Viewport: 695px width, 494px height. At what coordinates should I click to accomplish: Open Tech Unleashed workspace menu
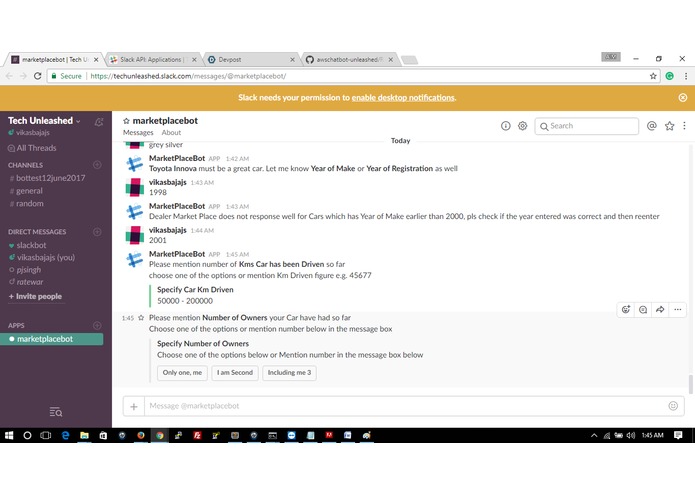pos(44,121)
